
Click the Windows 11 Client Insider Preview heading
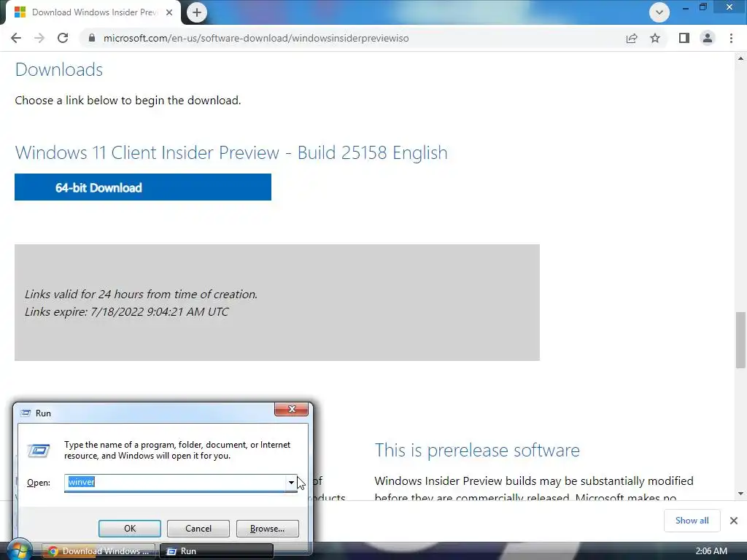click(x=231, y=153)
